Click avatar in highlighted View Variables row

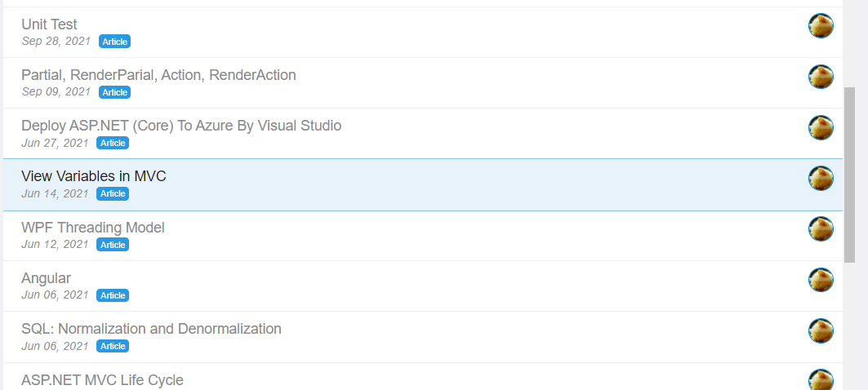click(821, 179)
